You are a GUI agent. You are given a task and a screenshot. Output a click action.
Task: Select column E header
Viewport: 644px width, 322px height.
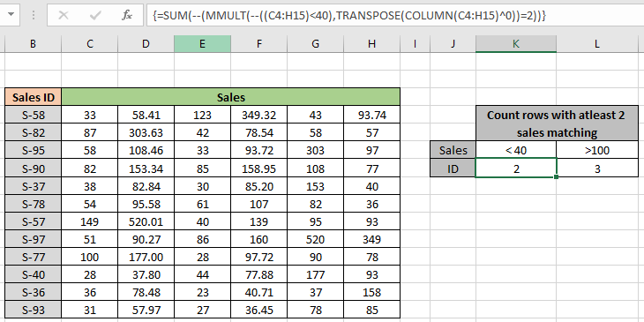(202, 44)
